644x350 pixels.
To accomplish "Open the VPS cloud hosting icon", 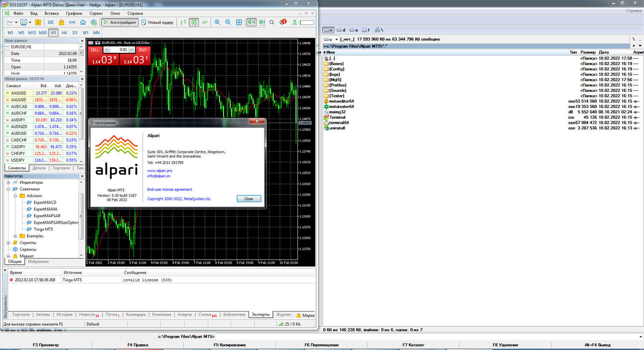I will tap(82, 22).
